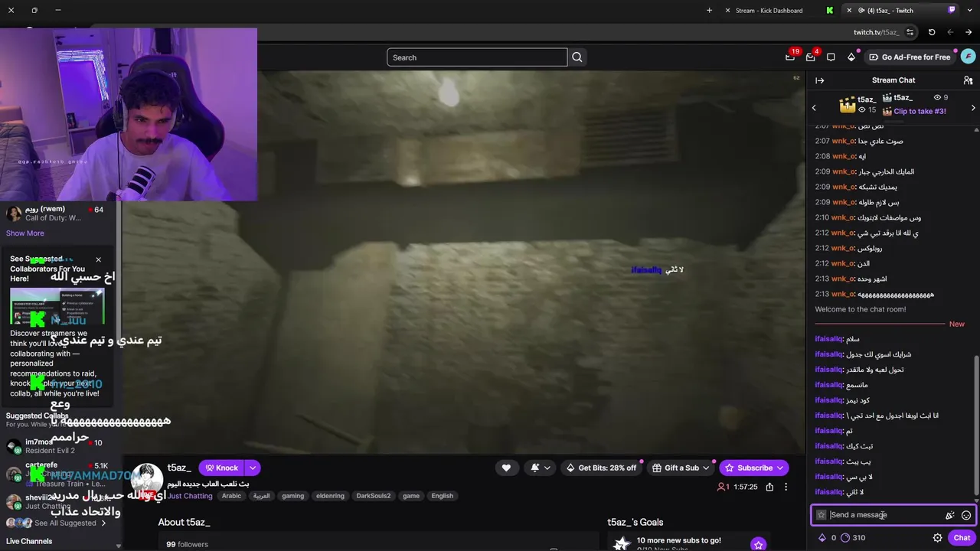Click Show More in the sidebar
Image resolution: width=980 pixels, height=551 pixels.
click(25, 233)
